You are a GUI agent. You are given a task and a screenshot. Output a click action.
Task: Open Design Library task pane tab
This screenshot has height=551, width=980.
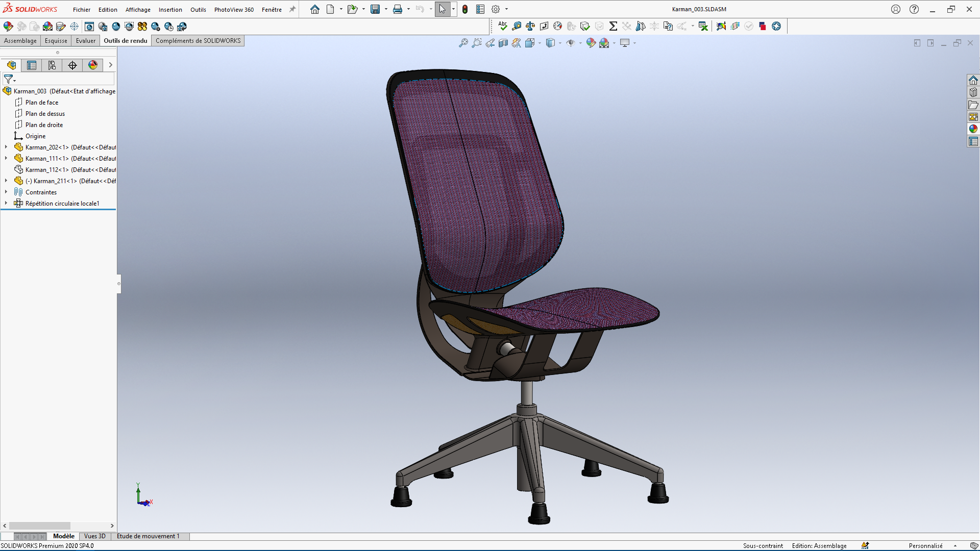pyautogui.click(x=973, y=92)
